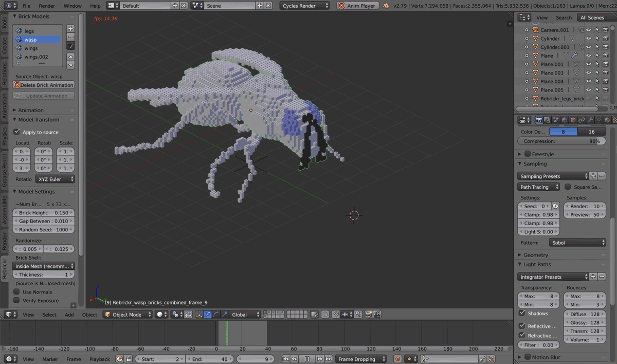This screenshot has width=617, height=364.
Task: Open the Object properties tab
Action: click(x=573, y=120)
